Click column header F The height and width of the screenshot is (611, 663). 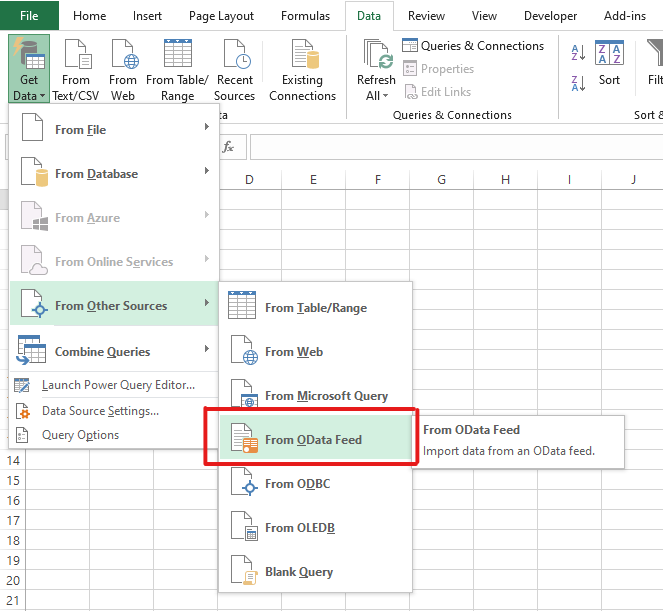pyautogui.click(x=377, y=180)
